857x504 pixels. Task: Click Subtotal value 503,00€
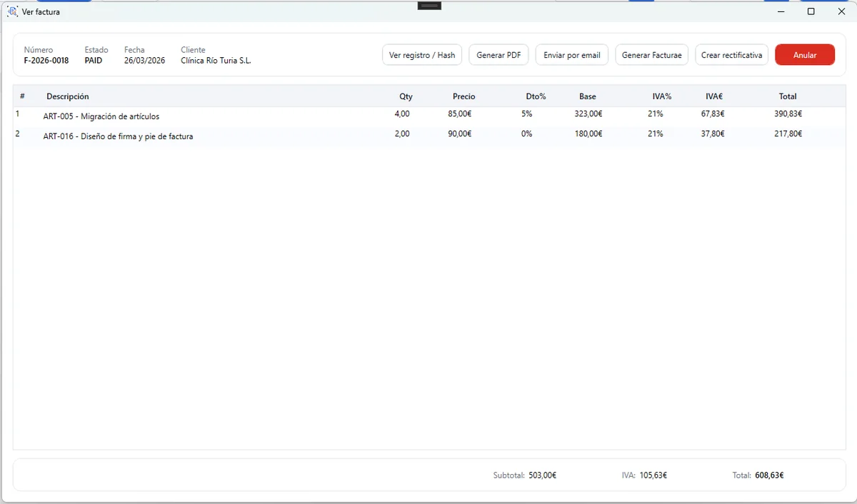[x=542, y=475]
